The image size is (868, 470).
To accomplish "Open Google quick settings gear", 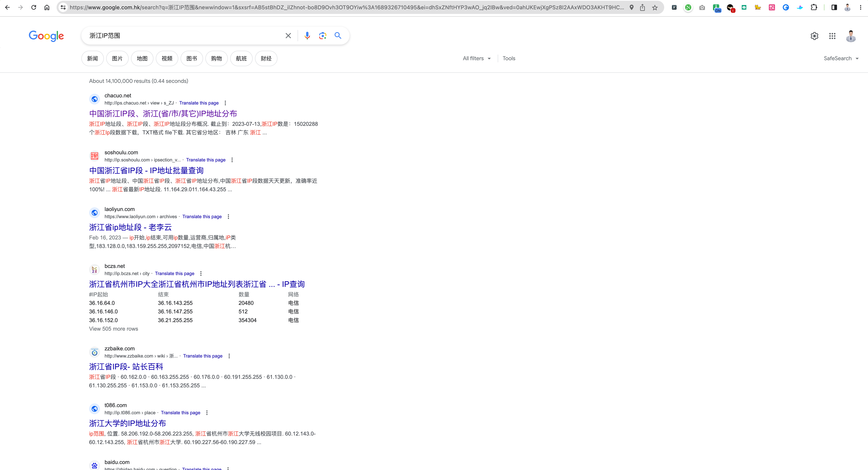I will [814, 36].
